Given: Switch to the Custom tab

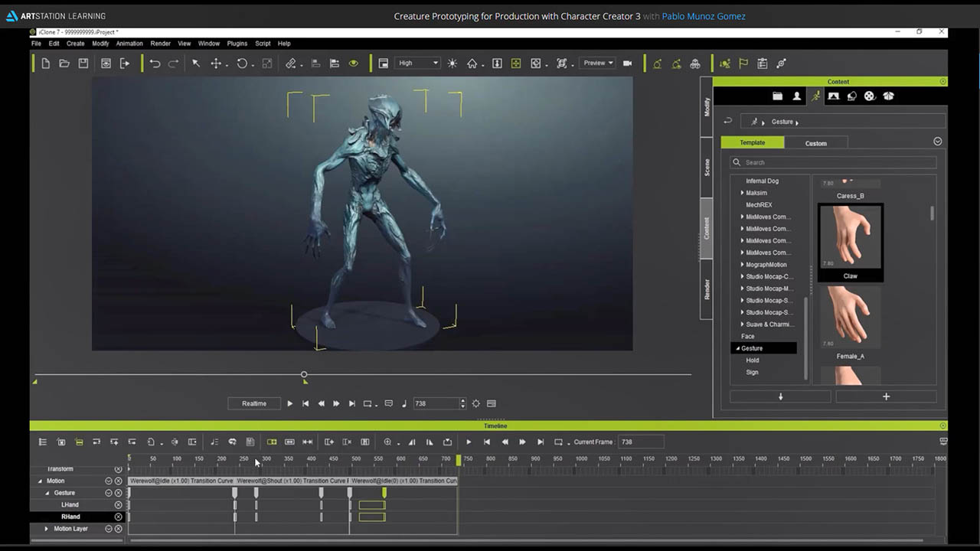Looking at the screenshot, I should tap(815, 143).
